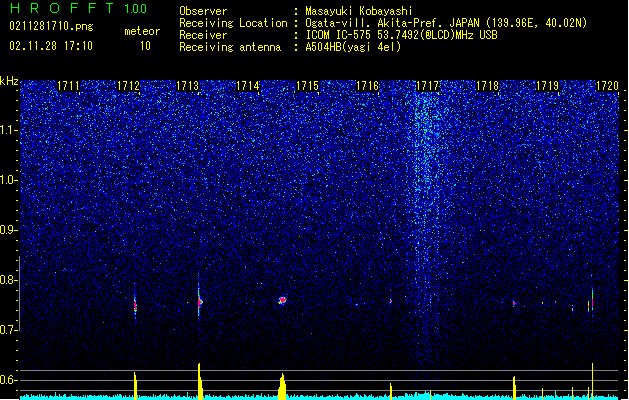Click the 'Observer' label

click(x=203, y=11)
